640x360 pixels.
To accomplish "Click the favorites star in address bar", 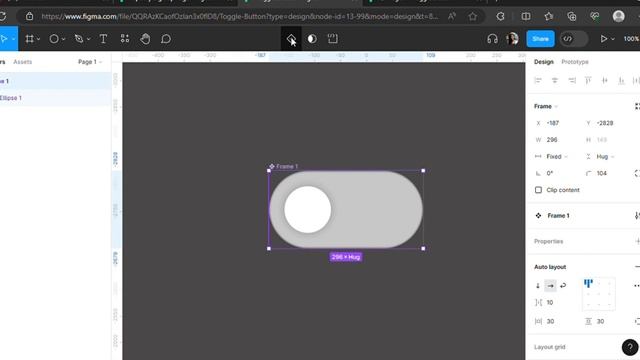I will click(x=473, y=16).
